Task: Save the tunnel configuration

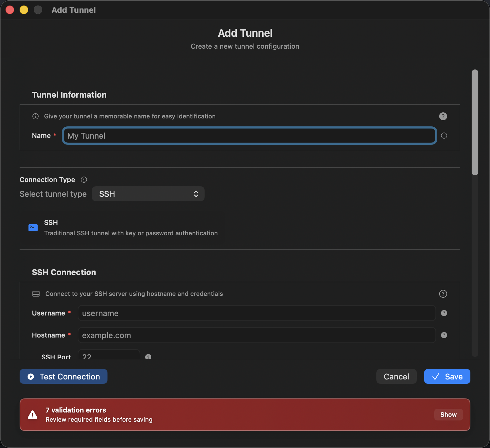Action: click(447, 376)
